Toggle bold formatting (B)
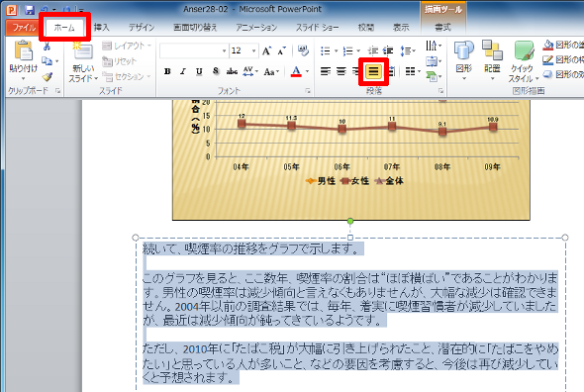 (167, 71)
